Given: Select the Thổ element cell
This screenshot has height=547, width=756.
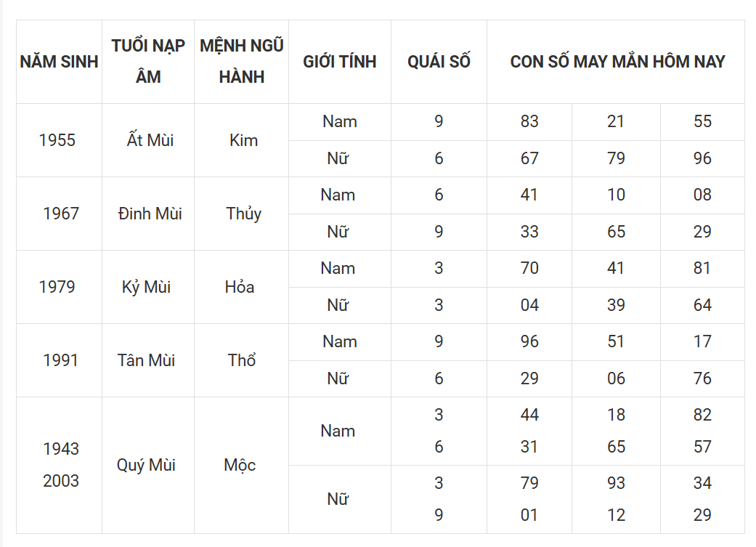Looking at the screenshot, I should coord(241,360).
